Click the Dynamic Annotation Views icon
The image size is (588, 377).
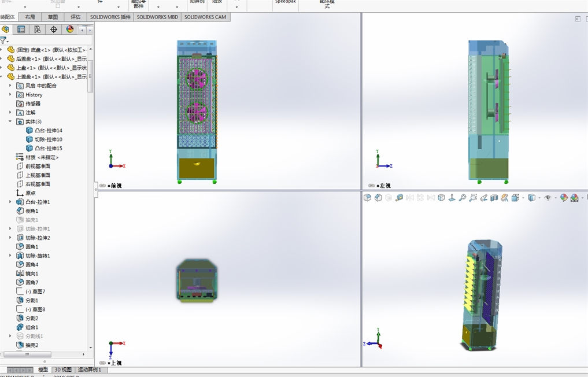click(504, 197)
